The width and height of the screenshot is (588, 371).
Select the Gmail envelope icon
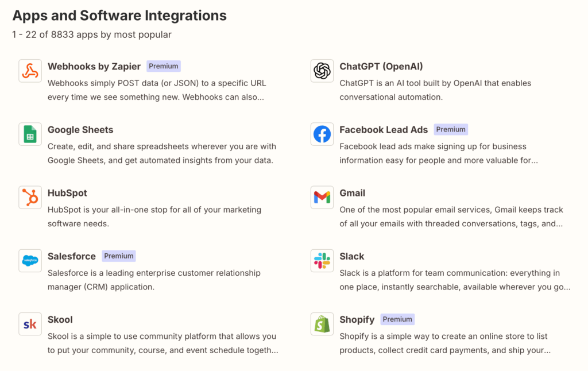pyautogui.click(x=322, y=198)
